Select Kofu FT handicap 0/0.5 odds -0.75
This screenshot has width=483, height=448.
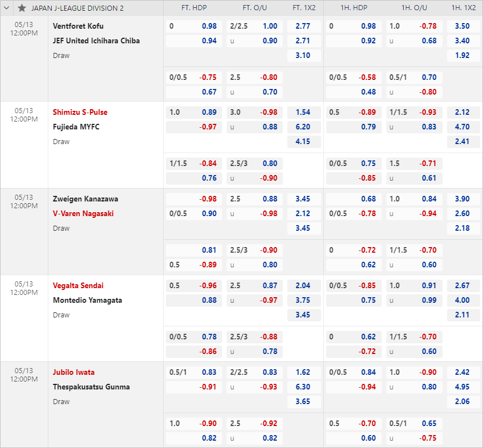(194, 78)
